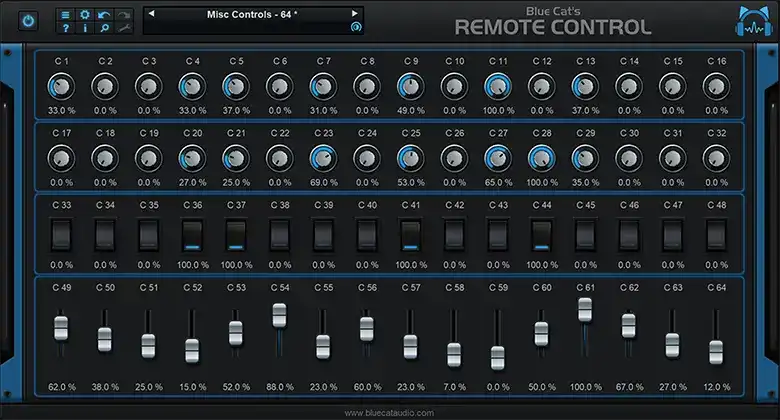This screenshot has width=780, height=420.
Task: Click the C 59 fader handle
Action: 498,358
